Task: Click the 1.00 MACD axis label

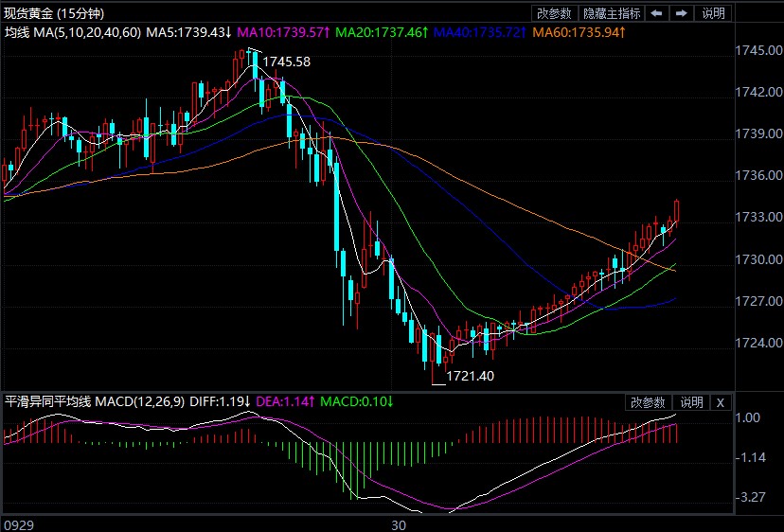Action: [748, 418]
